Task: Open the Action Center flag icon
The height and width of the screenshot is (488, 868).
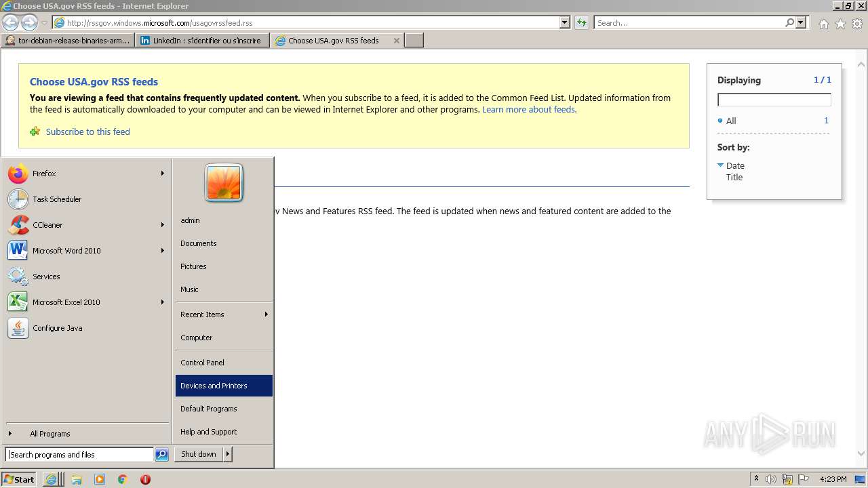Action: point(804,479)
